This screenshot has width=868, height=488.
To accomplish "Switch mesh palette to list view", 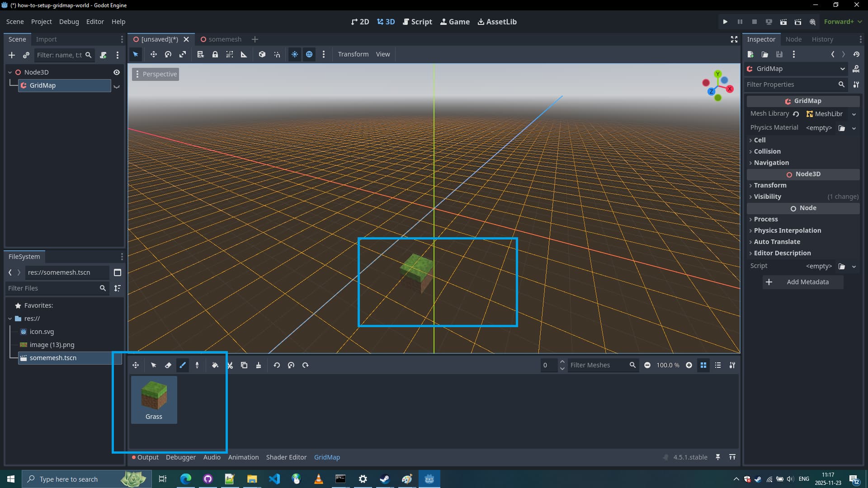I will 718,365.
